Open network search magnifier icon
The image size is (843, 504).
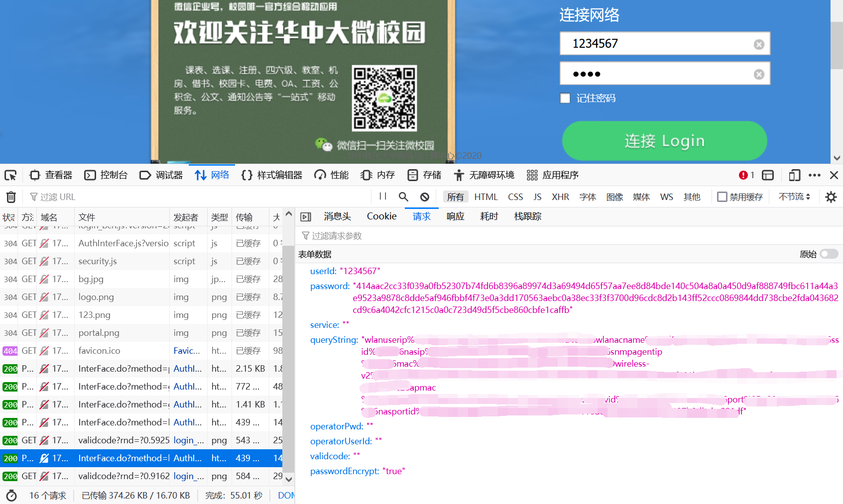[x=404, y=197]
